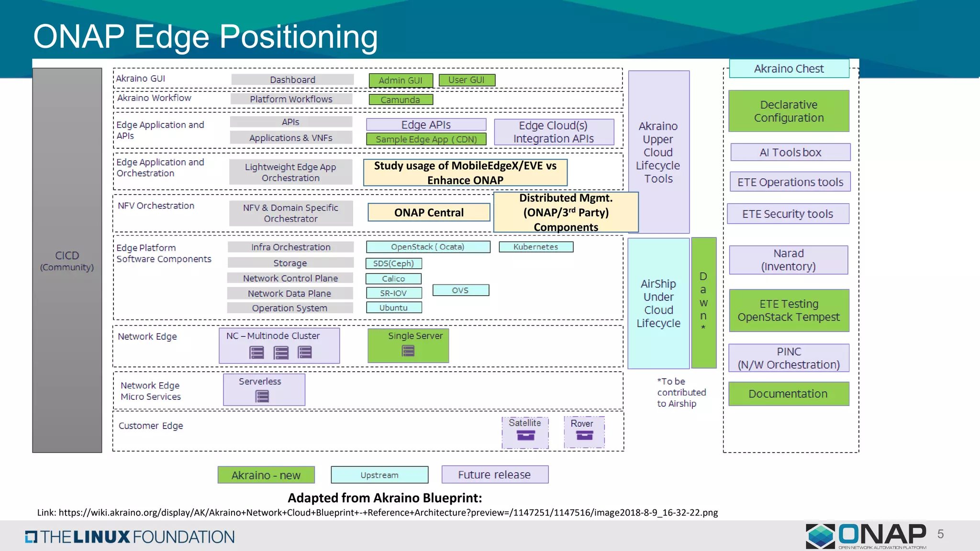980x551 pixels.
Task: Click the Upstream legend box
Action: (x=379, y=475)
